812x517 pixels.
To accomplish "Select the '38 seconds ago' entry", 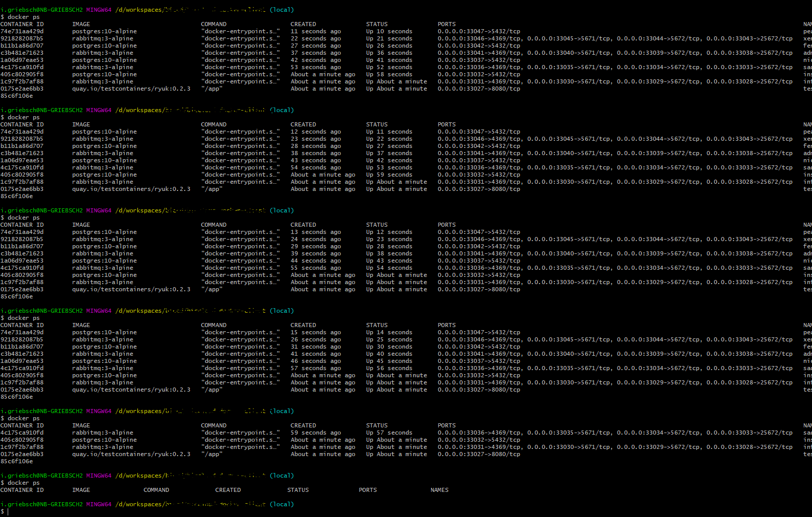I will click(x=316, y=153).
